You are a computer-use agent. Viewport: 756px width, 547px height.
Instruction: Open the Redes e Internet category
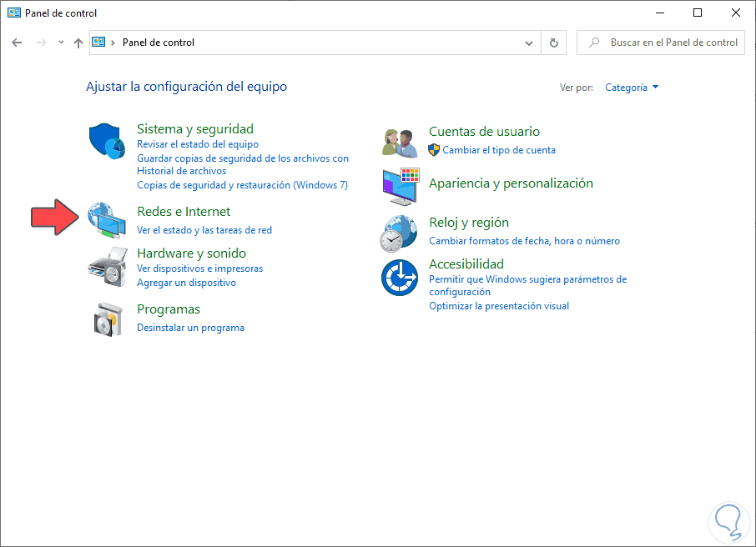(x=184, y=212)
